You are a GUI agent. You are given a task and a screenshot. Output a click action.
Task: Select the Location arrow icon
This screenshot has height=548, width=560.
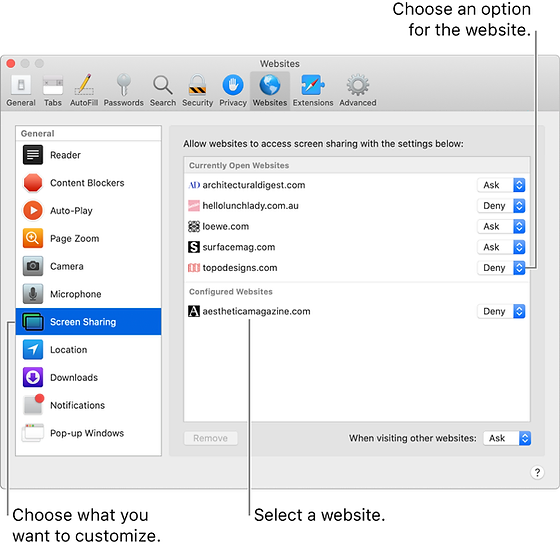(x=33, y=349)
